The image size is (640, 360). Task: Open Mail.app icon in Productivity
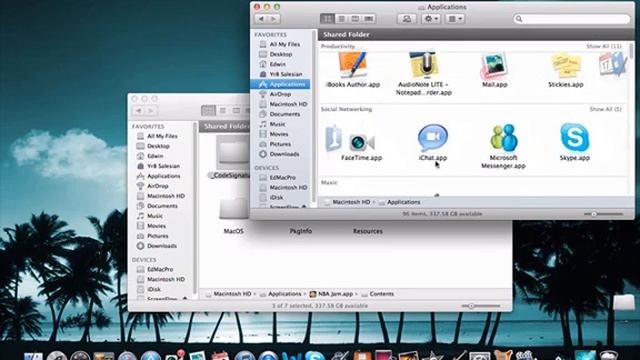pos(494,66)
